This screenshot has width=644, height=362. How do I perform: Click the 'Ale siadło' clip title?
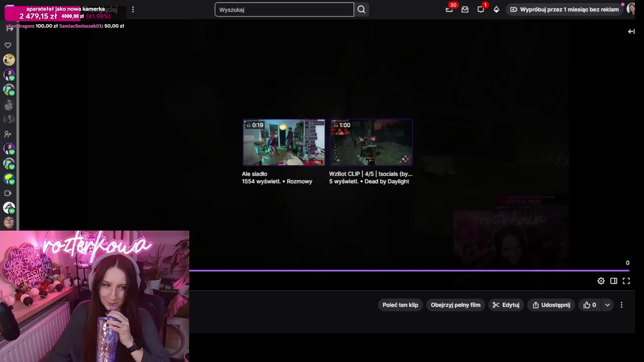255,174
